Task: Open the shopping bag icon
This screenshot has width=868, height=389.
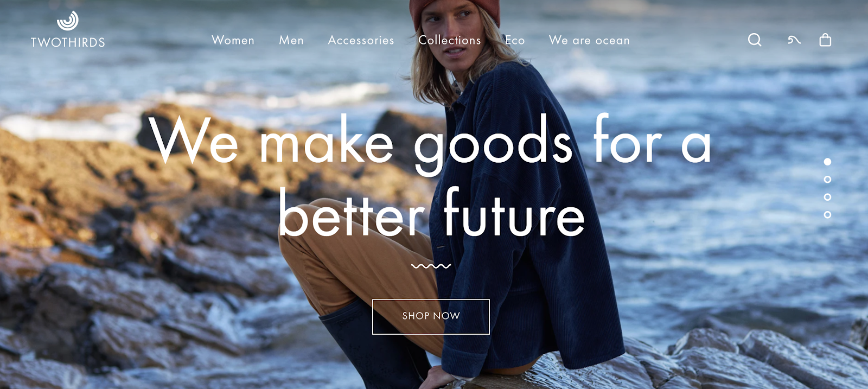Action: tap(825, 40)
